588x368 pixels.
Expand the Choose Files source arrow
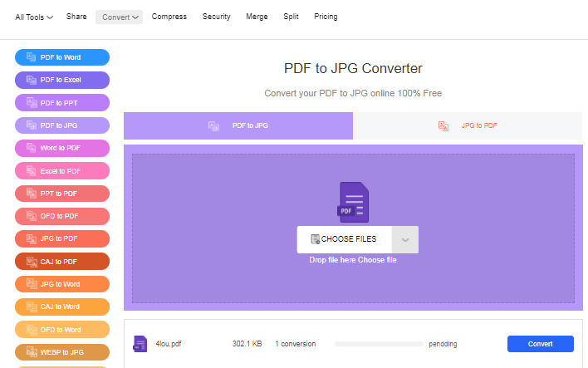coord(405,240)
